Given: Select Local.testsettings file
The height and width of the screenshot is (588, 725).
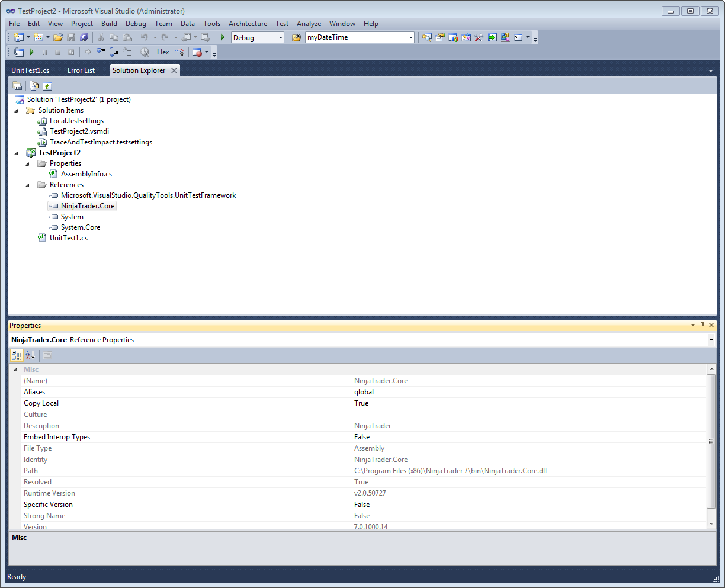Looking at the screenshot, I should point(76,121).
